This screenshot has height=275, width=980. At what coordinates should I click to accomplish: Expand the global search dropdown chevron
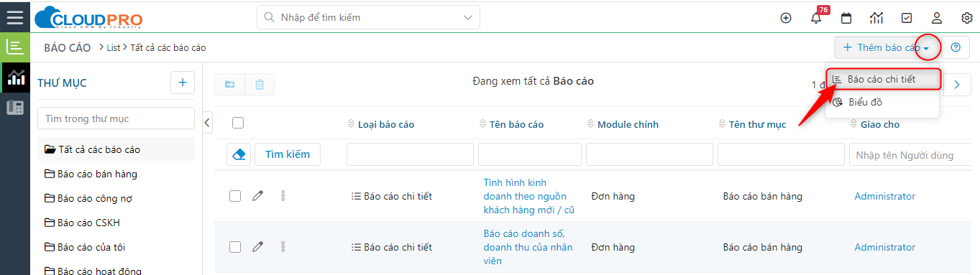click(x=469, y=17)
